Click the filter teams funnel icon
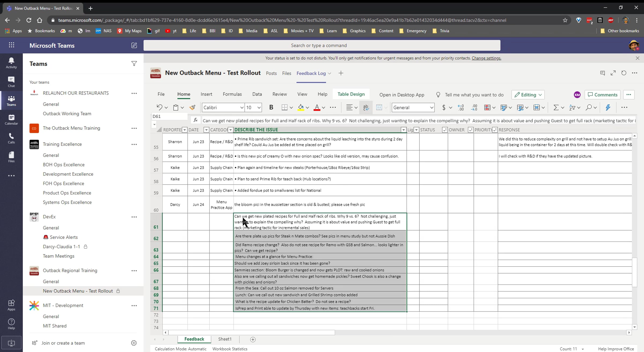 tap(134, 64)
